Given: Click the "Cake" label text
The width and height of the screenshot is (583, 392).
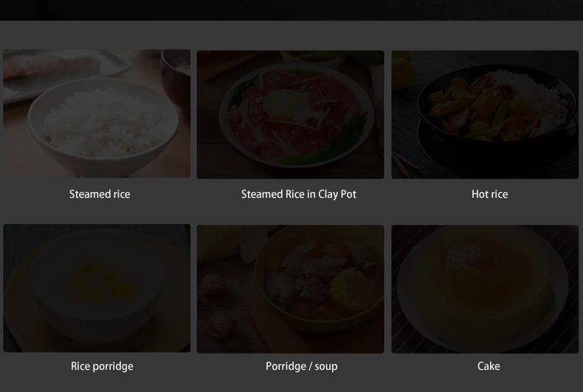Looking at the screenshot, I should click(489, 366).
